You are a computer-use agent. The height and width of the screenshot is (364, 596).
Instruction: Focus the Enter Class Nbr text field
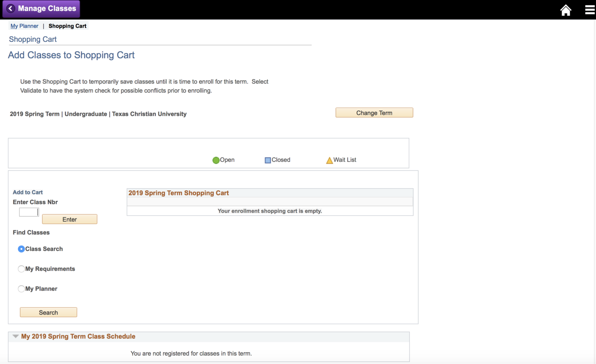coord(29,212)
